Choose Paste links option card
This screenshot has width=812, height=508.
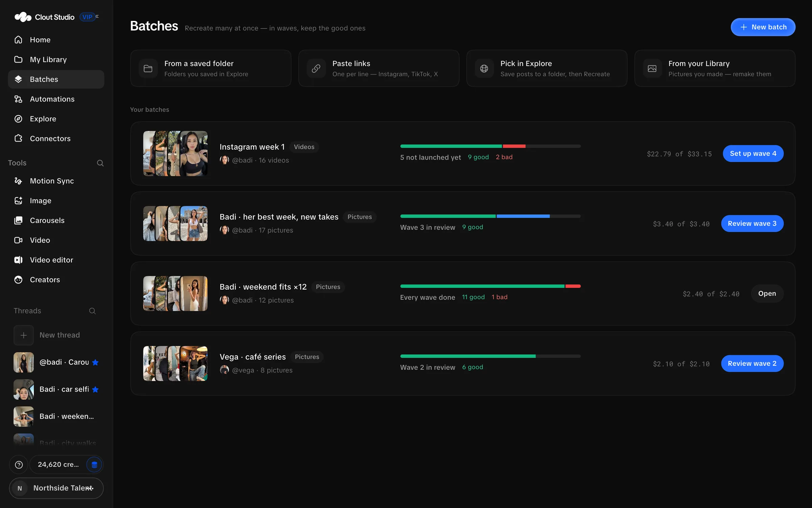[x=379, y=68]
